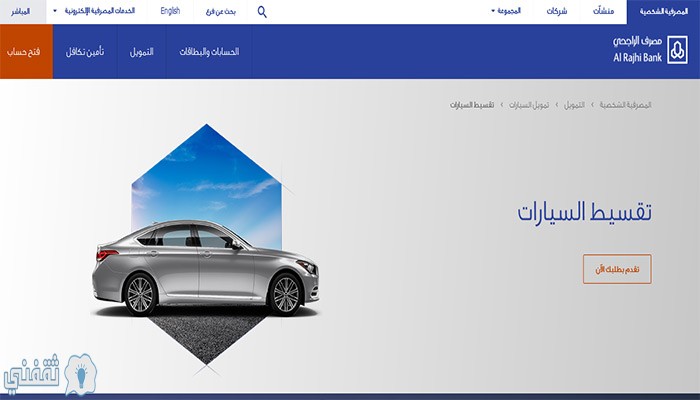Viewport: 700px width, 400px height.
Task: Expand the المجموعة dropdown menu
Action: coord(506,11)
